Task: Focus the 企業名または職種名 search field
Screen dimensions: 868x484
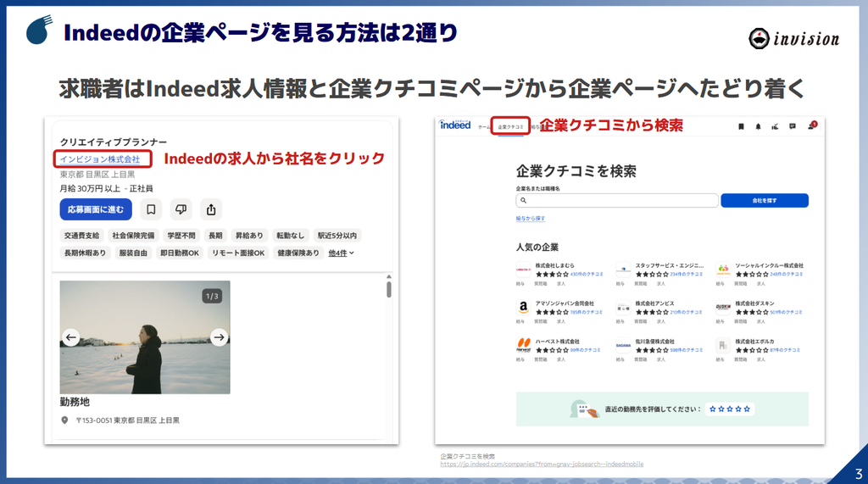Action: pyautogui.click(x=617, y=201)
